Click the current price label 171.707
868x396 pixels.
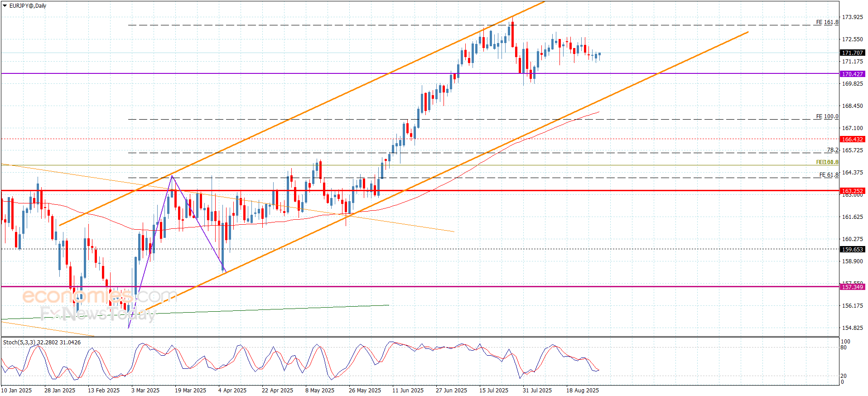[852, 53]
